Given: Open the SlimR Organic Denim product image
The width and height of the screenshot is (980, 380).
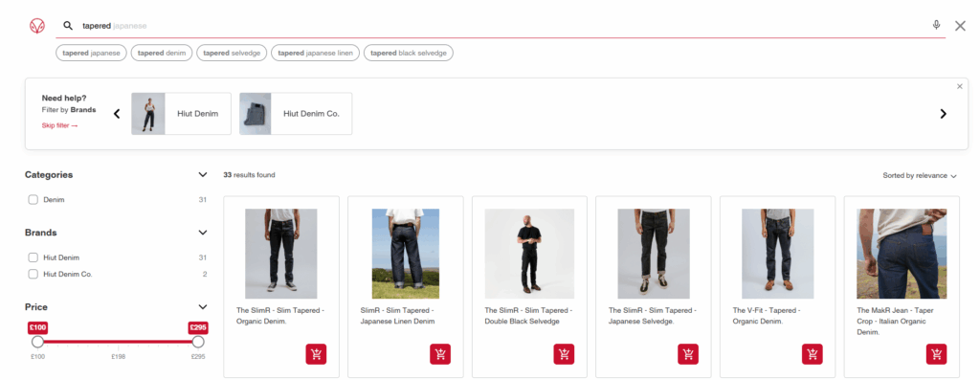Looking at the screenshot, I should pos(281,253).
